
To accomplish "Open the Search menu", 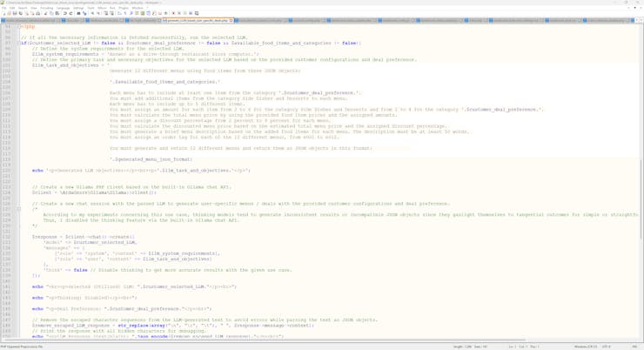I will [x=23, y=8].
